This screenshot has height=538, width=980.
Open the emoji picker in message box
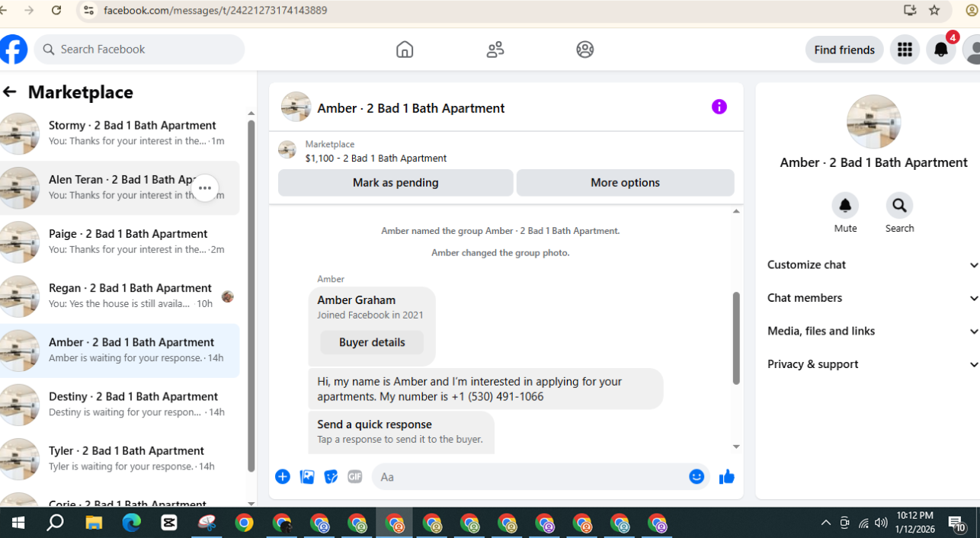tap(697, 476)
